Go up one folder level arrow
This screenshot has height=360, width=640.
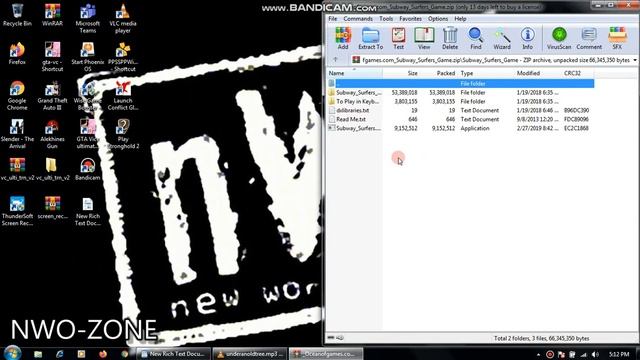[336, 60]
